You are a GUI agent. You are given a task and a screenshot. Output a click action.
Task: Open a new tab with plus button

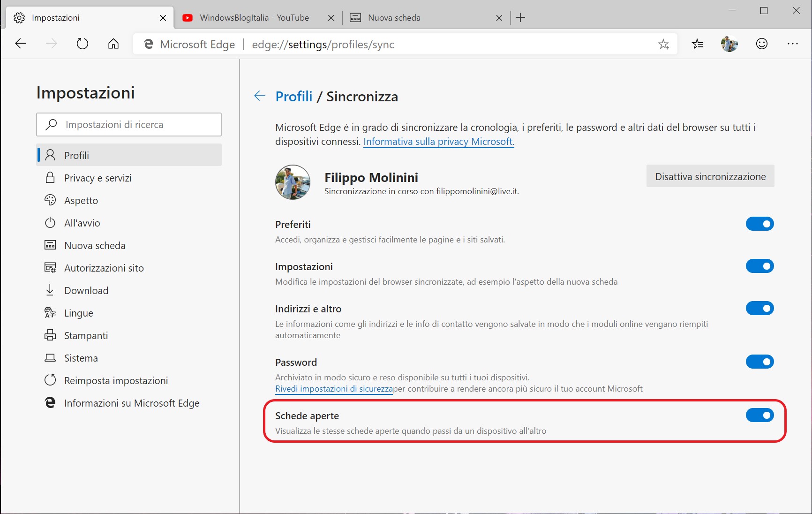coord(520,18)
